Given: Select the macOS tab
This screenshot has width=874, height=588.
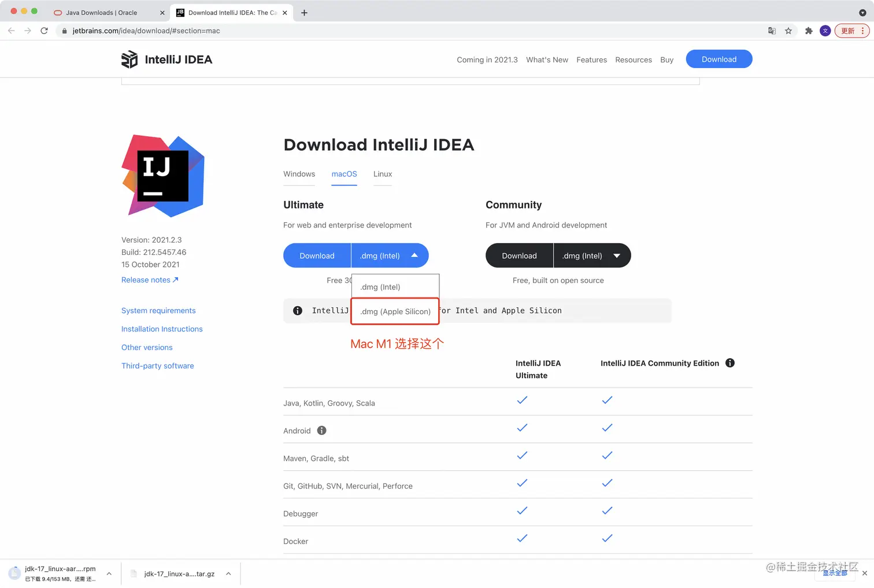Looking at the screenshot, I should coord(344,174).
